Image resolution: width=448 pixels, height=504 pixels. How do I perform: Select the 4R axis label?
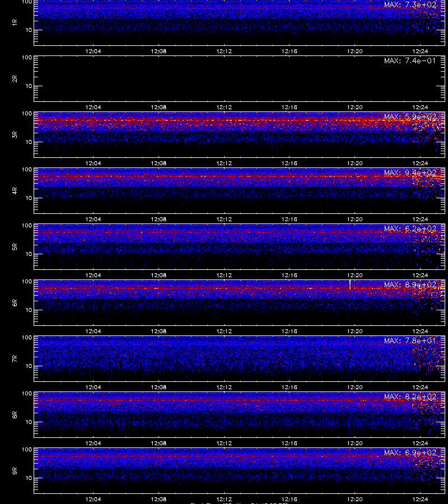tap(15, 190)
